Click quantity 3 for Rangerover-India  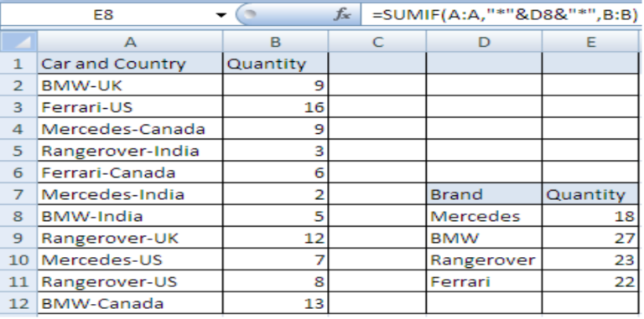276,151
